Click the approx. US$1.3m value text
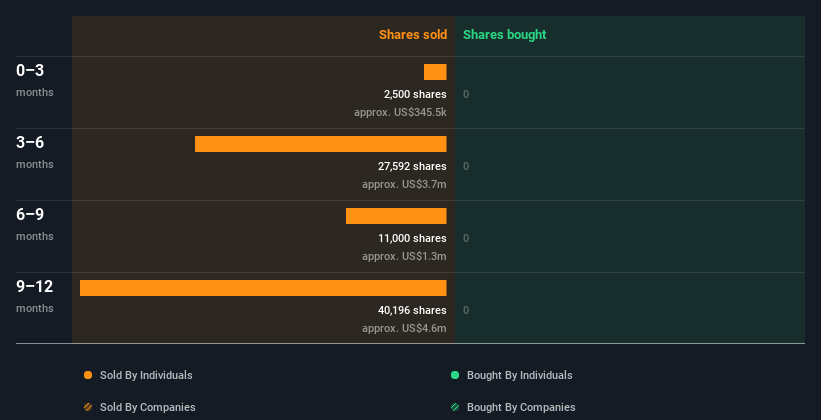 point(404,257)
